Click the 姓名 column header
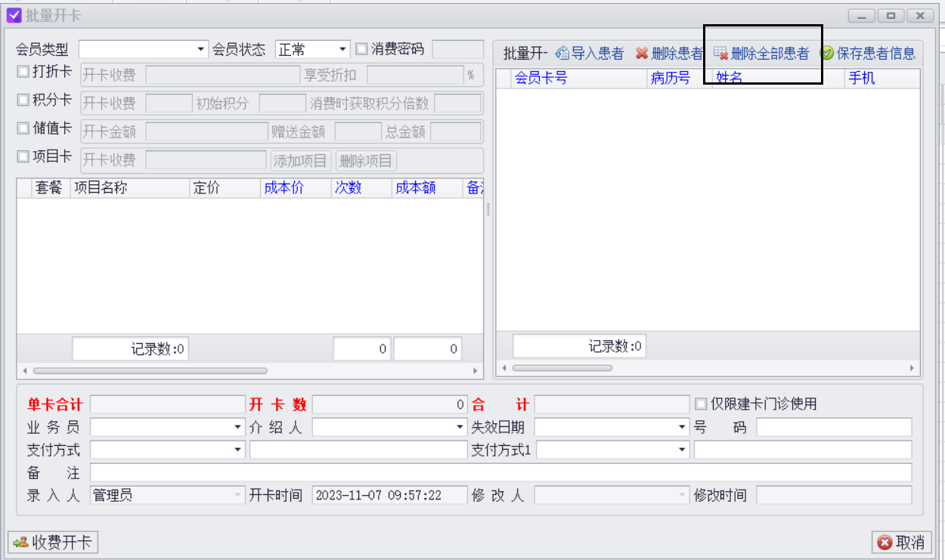945x560 pixels. (778, 78)
